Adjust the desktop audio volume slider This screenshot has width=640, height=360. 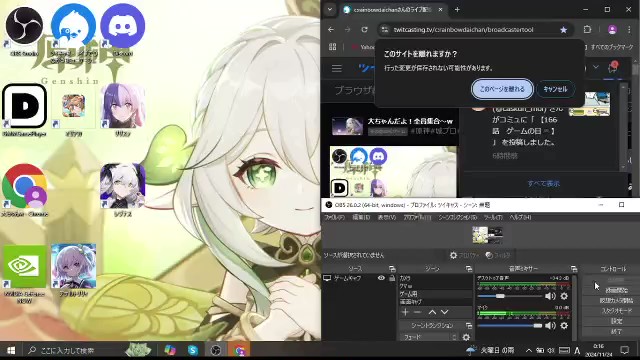point(510,296)
